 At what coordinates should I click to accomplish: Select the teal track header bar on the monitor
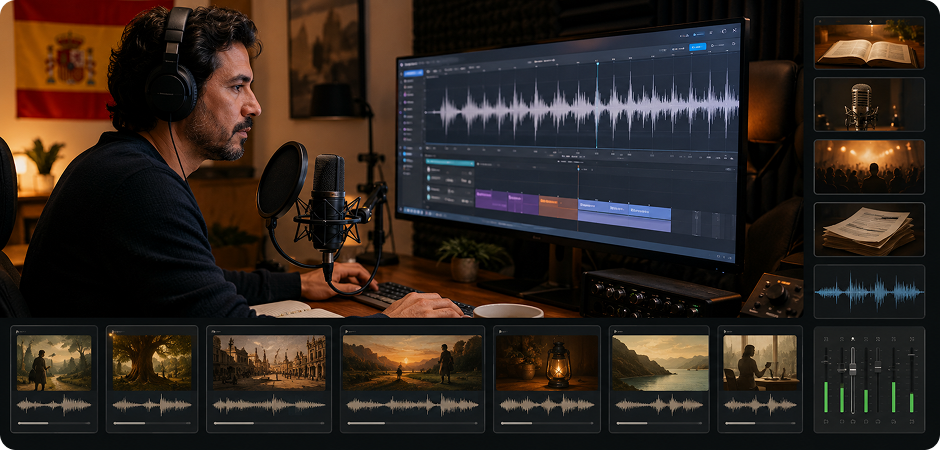pos(450,162)
